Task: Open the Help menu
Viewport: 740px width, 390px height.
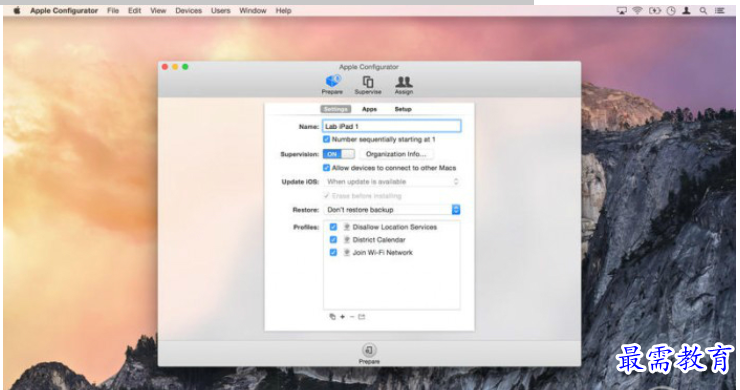Action: coord(283,10)
